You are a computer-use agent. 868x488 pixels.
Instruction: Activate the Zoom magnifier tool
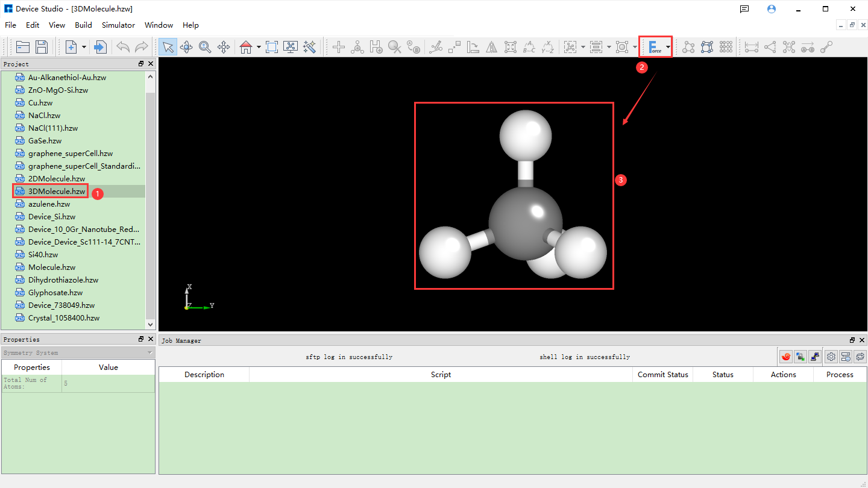(x=205, y=46)
